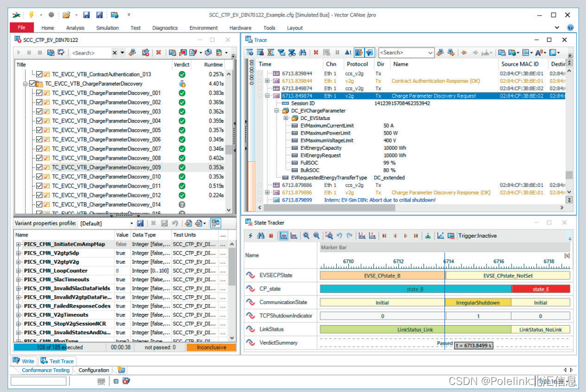Expand the DC_EVStatus tree node
586x392 pixels.
pyautogui.click(x=286, y=118)
